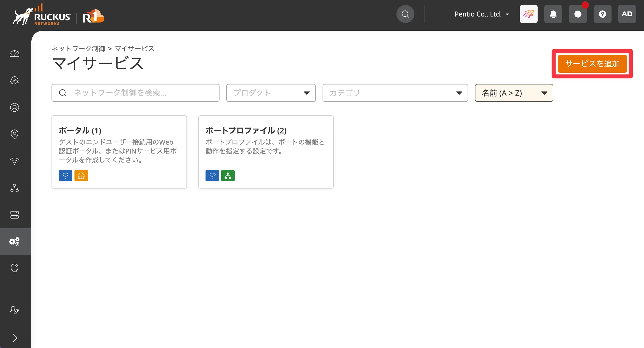
Task: Open the AD user profile menu
Action: [x=627, y=14]
